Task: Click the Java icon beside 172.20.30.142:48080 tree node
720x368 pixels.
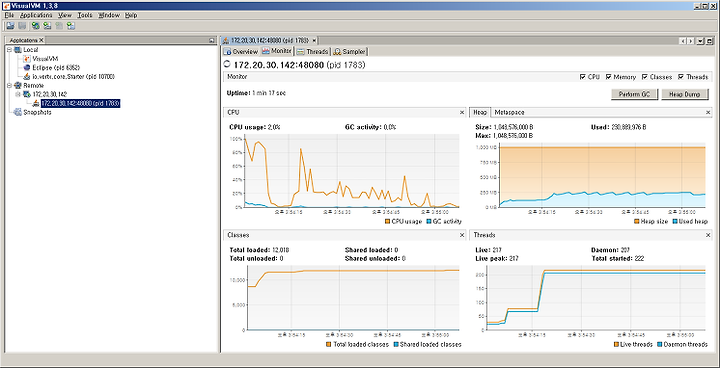Action: tap(36, 103)
